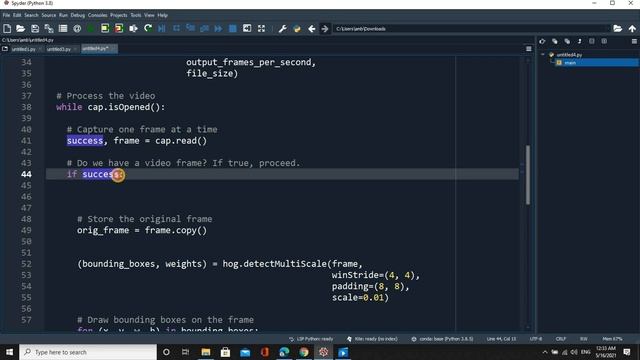The width and height of the screenshot is (640, 360).
Task: Run selection or current line icon
Action: [133, 29]
